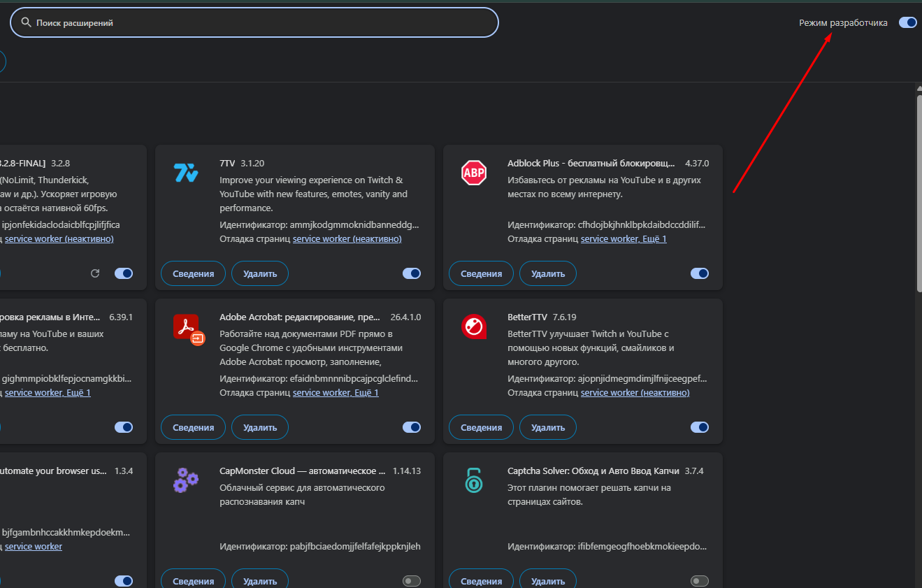This screenshot has height=588, width=922.
Task: Open 7TV service worker (неактивно) link
Action: coord(347,239)
